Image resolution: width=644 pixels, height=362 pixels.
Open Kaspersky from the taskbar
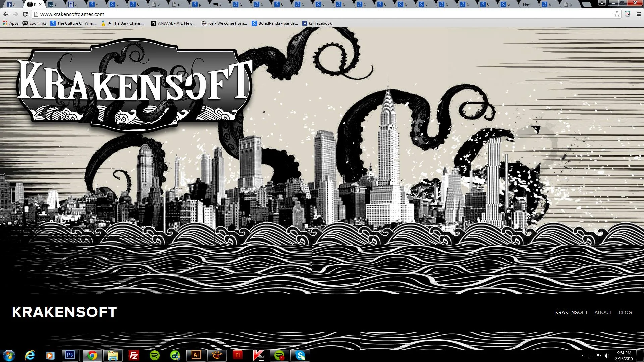(259, 355)
